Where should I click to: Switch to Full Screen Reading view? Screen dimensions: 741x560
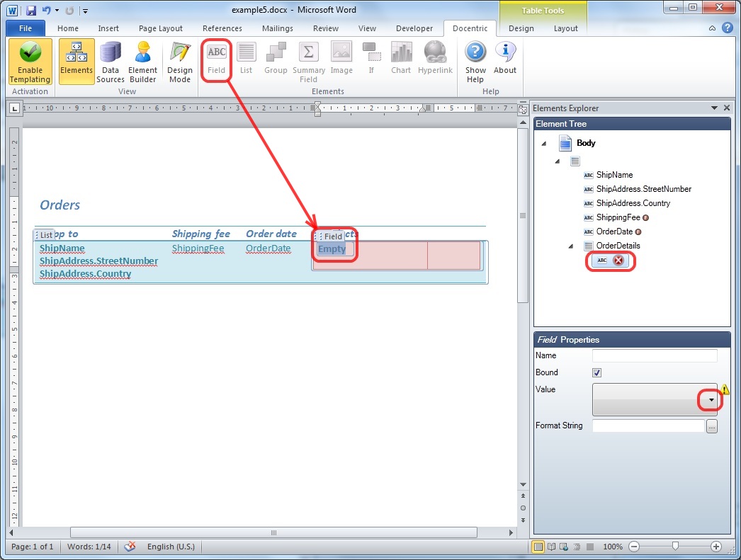[x=551, y=547]
